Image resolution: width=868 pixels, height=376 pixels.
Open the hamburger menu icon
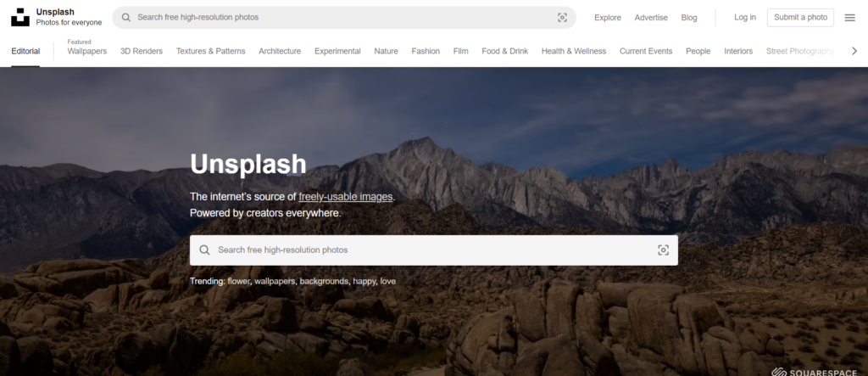(x=849, y=17)
